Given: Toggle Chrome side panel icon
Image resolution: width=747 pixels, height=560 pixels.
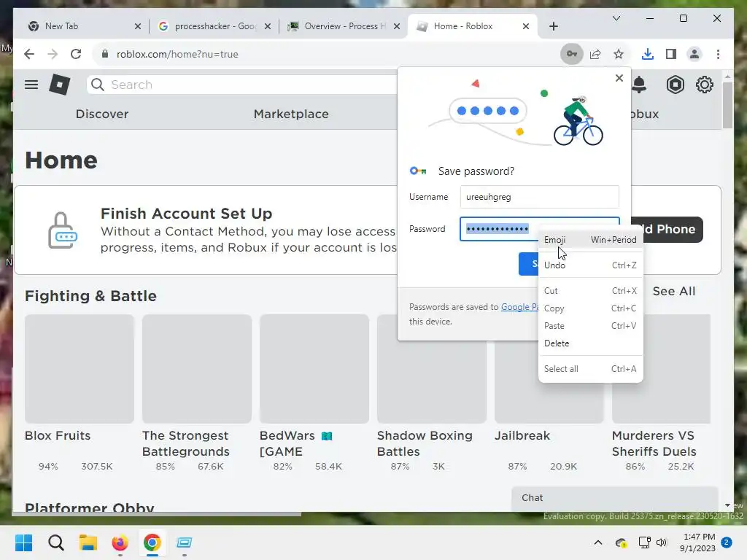Looking at the screenshot, I should click(671, 54).
